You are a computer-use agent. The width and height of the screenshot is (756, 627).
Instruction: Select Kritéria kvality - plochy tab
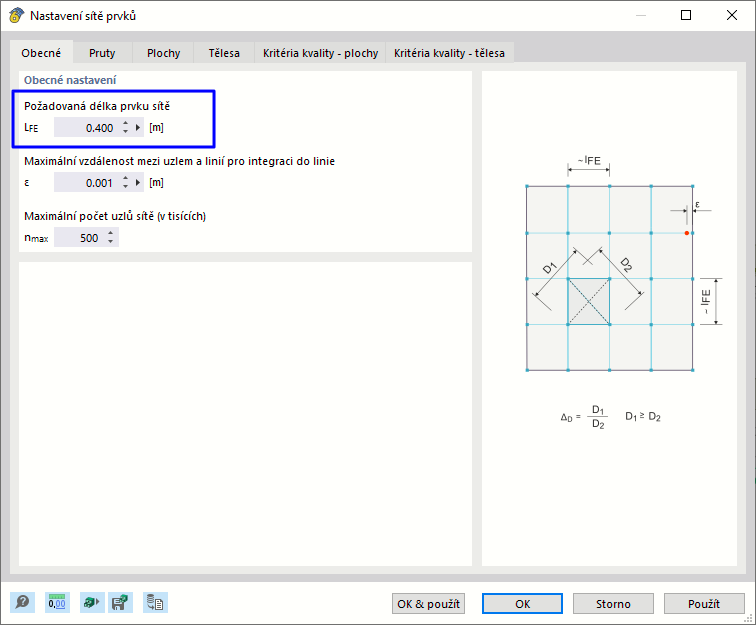point(320,53)
